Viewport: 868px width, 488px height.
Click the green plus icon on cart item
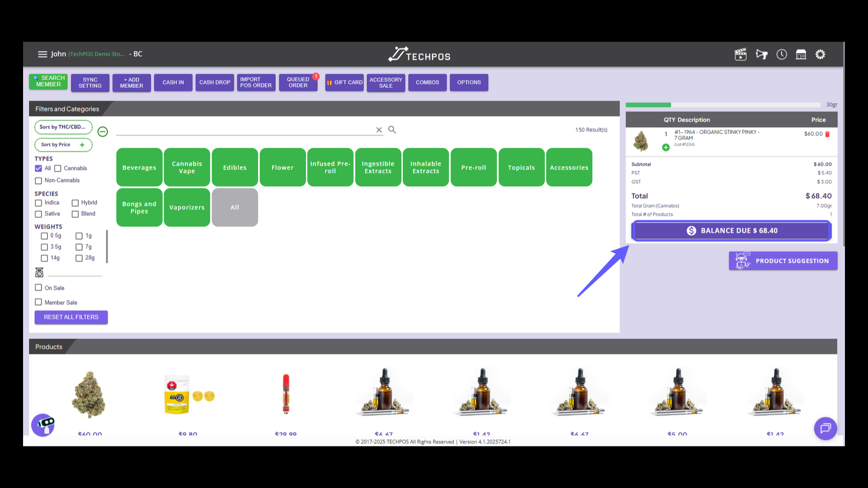pos(665,147)
